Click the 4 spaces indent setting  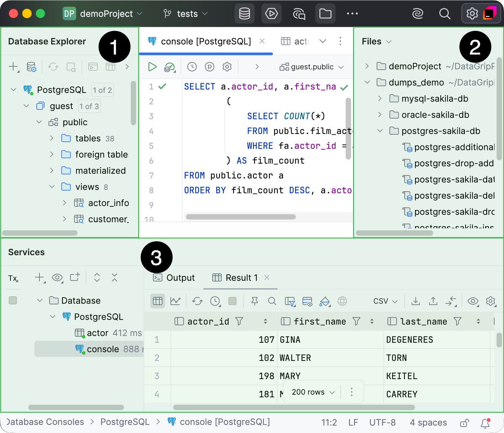(428, 423)
